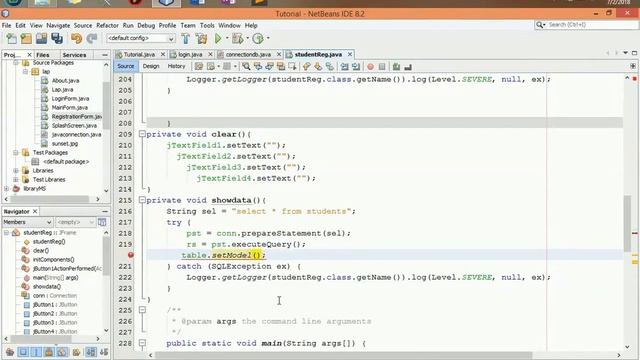The width and height of the screenshot is (640, 360).
Task: Select LoginForm.java in project tree
Action: [x=70, y=98]
